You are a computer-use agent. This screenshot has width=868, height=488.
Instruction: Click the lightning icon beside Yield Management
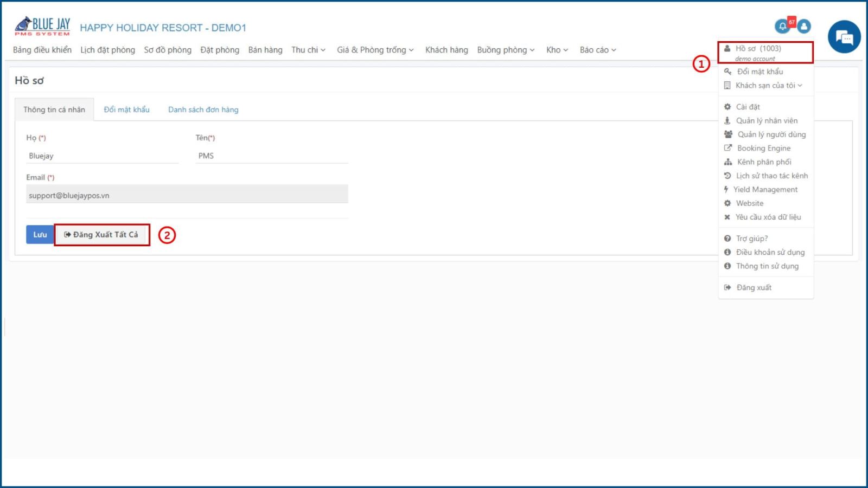click(726, 189)
